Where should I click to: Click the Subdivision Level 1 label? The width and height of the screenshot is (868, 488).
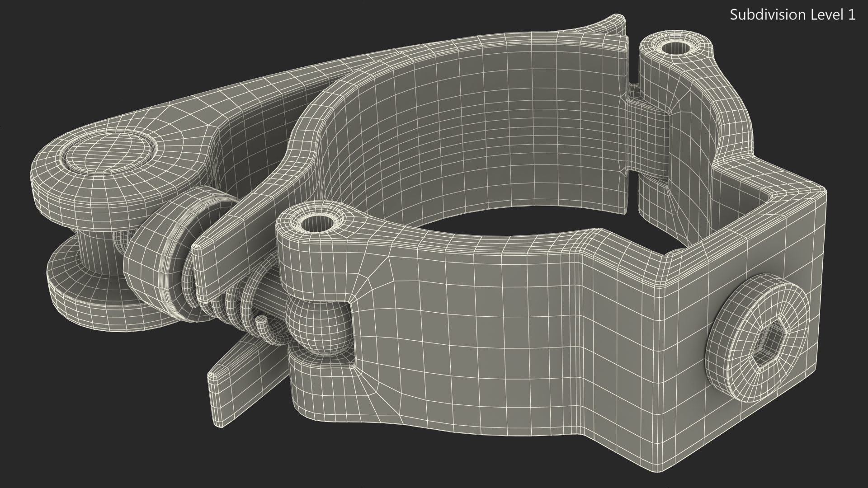point(793,15)
